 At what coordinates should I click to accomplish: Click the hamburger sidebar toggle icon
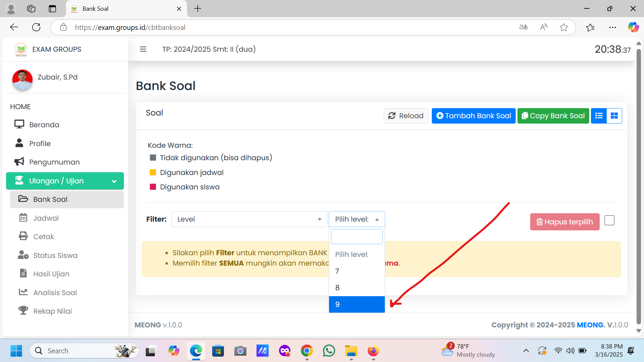click(143, 49)
